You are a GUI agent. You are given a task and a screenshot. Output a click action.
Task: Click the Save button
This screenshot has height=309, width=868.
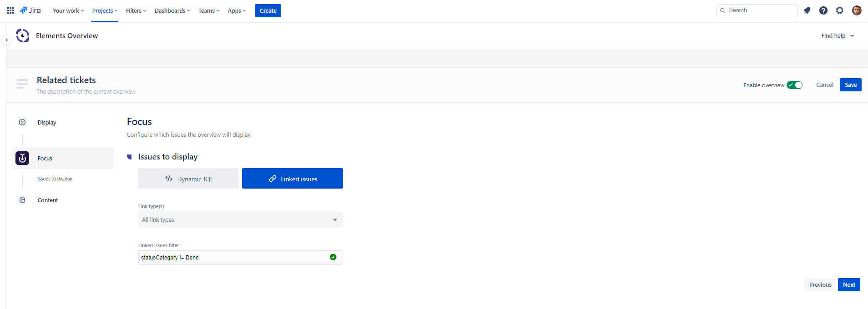tap(850, 85)
